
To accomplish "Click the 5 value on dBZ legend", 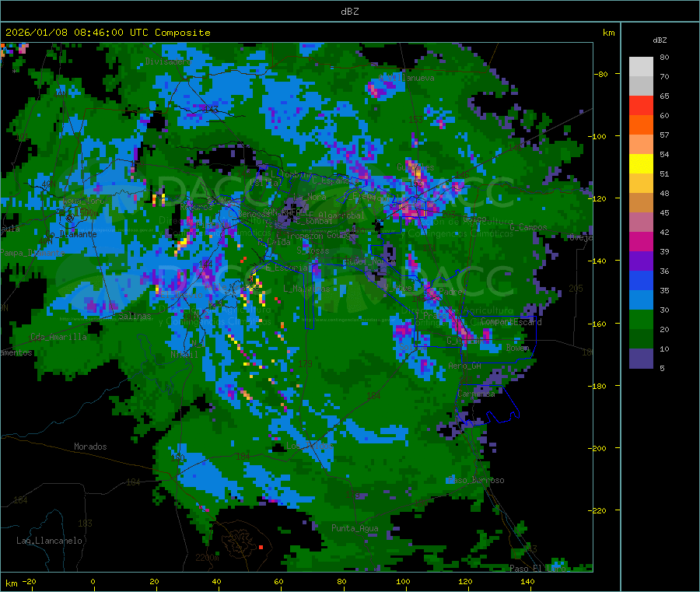I will (x=662, y=368).
